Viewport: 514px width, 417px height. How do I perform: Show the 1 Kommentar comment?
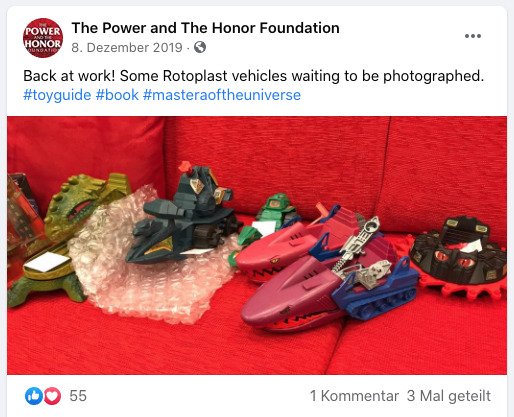pos(354,396)
